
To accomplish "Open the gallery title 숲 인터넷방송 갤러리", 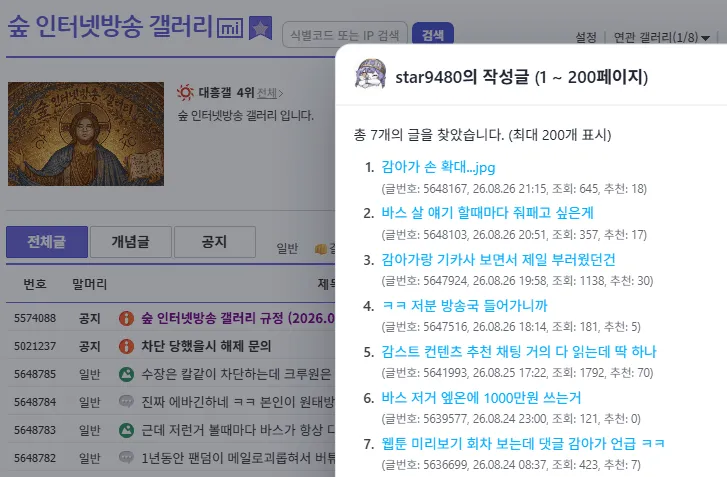I will click(110, 26).
